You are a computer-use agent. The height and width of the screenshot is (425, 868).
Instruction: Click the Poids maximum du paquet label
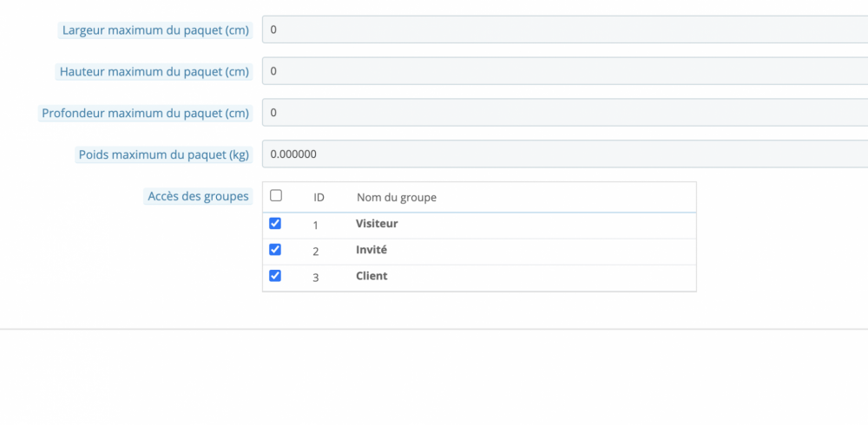pos(164,154)
